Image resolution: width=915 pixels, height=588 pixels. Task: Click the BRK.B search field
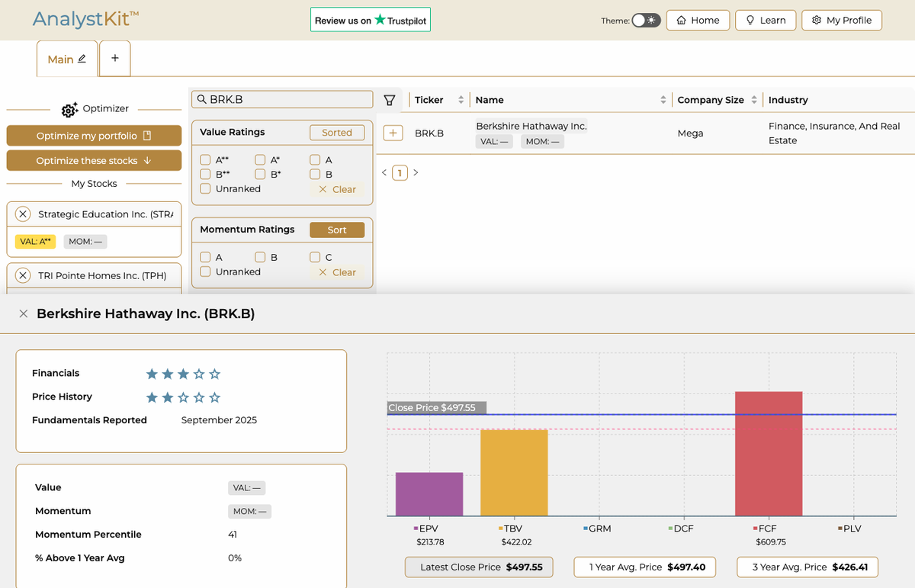click(x=281, y=99)
